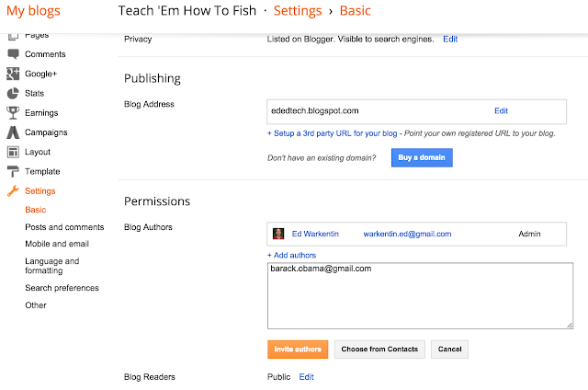Open Campaigns from the sidebar
Viewport: 588px width, 390px height.
click(46, 132)
